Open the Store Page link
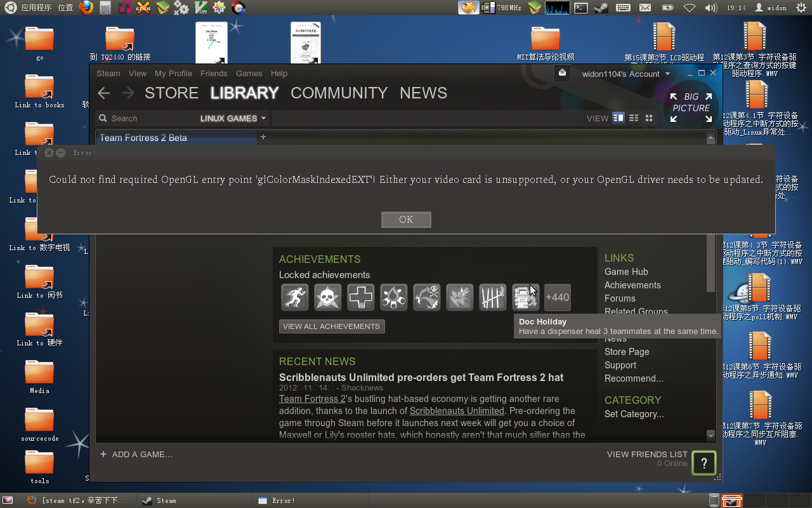Screen dimensions: 812x508 pos(627,352)
